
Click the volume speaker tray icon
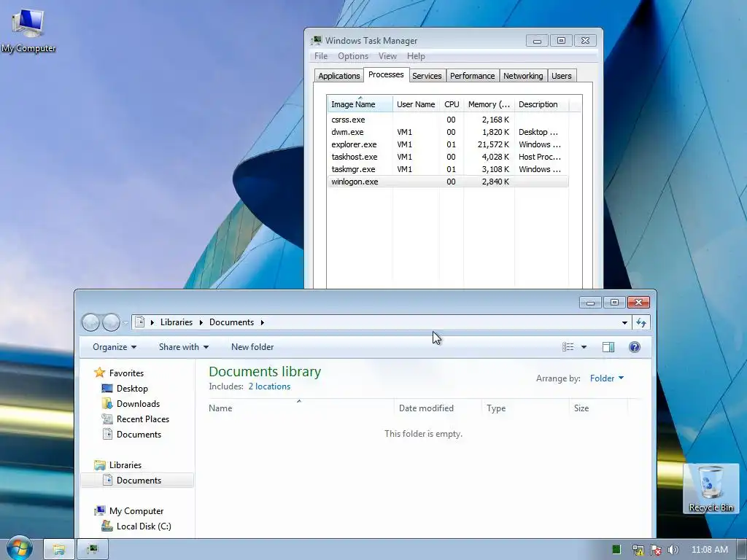pyautogui.click(x=673, y=550)
